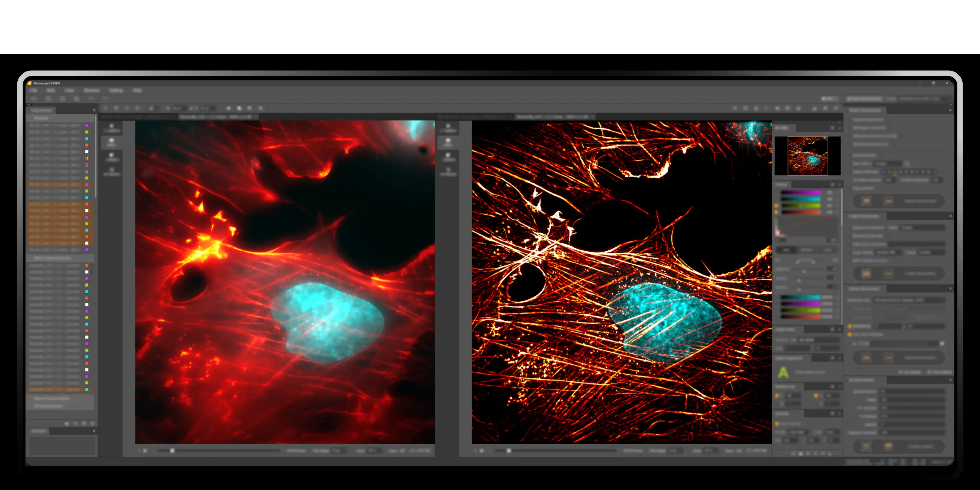Screen dimensions: 980x490
Task: Click the file list vertical scrollbar
Action: [x=96, y=156]
